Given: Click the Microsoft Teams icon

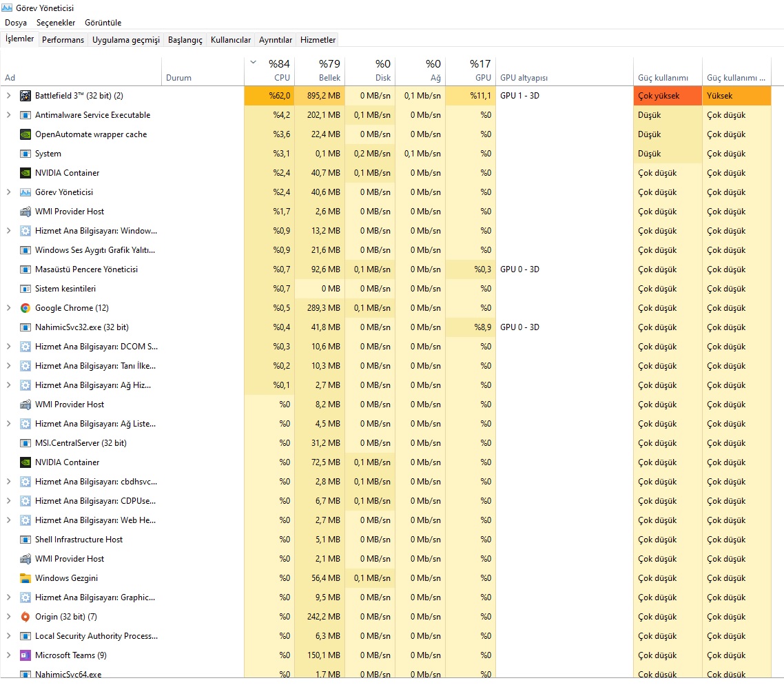Looking at the screenshot, I should [25, 655].
